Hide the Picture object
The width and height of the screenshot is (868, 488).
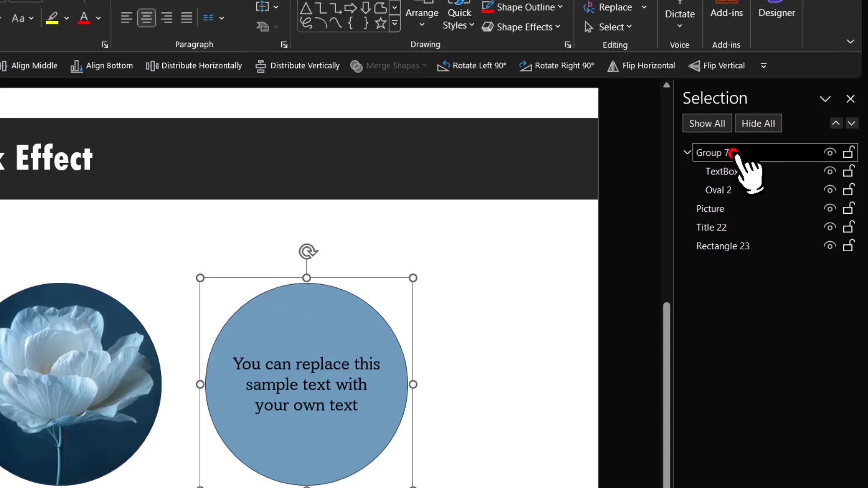[x=830, y=208]
